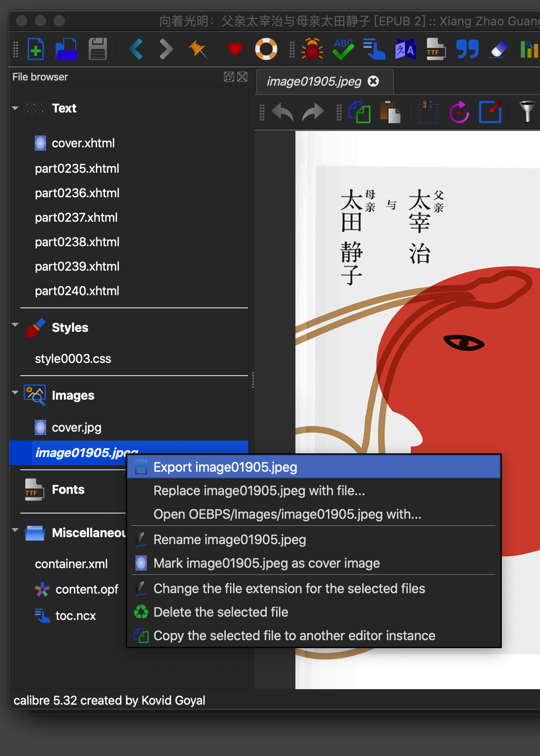Save the book with floppy icon
Image resolution: width=540 pixels, height=756 pixels.
98,49
